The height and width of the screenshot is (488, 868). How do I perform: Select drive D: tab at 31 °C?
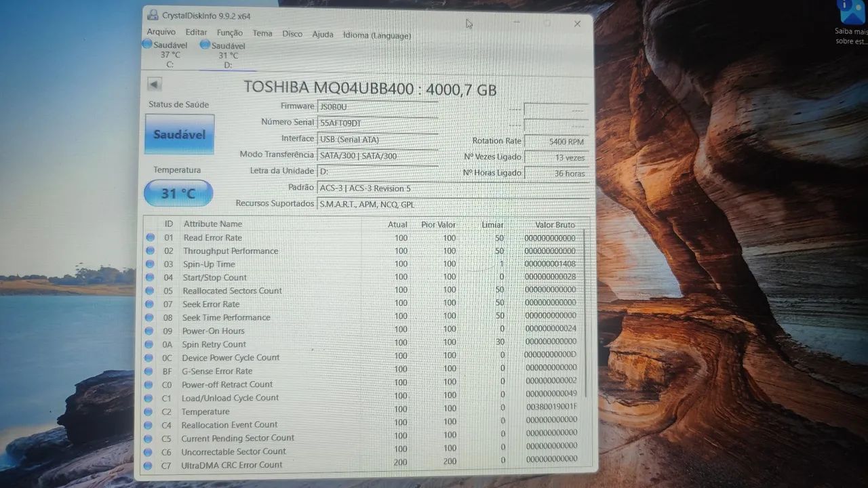(x=228, y=55)
